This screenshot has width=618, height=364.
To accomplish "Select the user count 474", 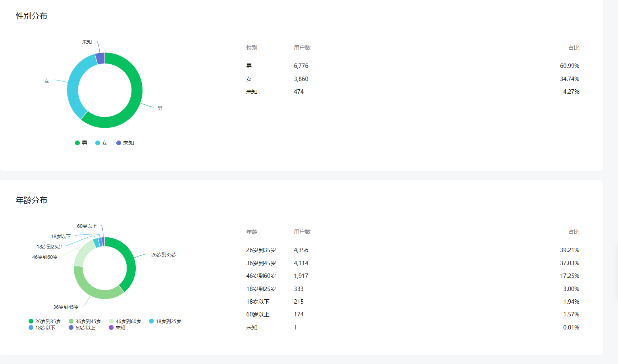I will (298, 92).
